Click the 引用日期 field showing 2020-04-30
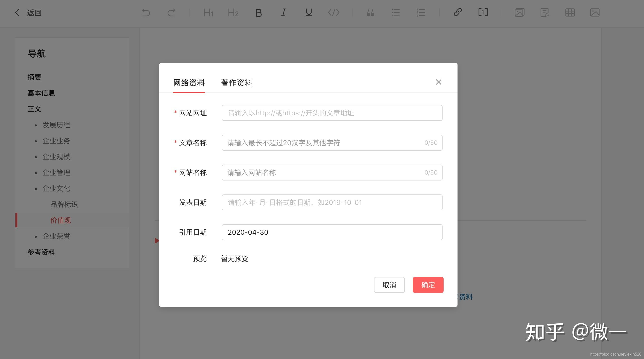This screenshot has height=359, width=644. (x=332, y=232)
